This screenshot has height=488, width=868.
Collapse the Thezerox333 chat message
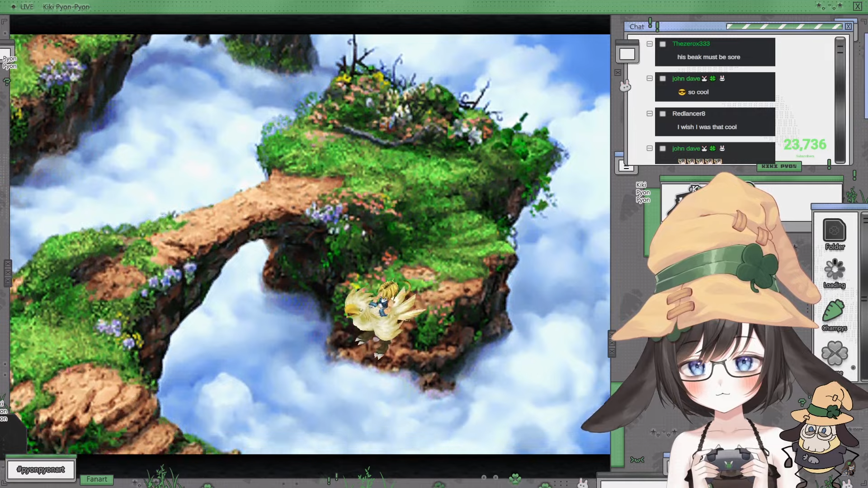coord(650,44)
